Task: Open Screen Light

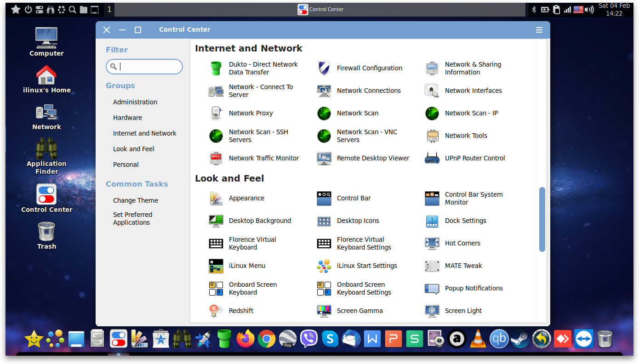Action: (x=454, y=311)
